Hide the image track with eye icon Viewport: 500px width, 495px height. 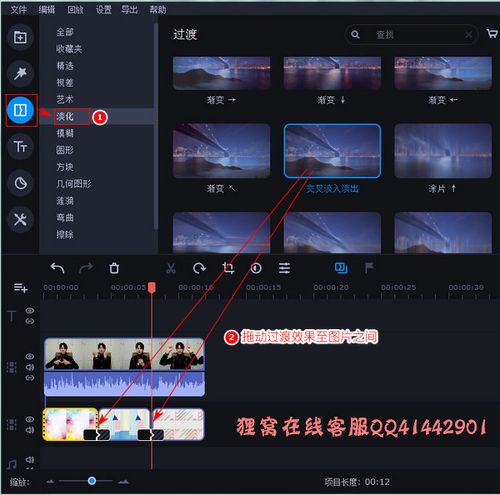[30, 419]
